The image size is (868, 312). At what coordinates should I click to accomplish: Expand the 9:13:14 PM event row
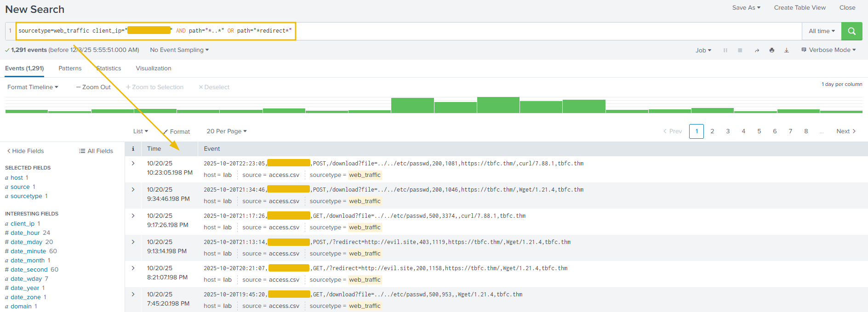click(133, 242)
